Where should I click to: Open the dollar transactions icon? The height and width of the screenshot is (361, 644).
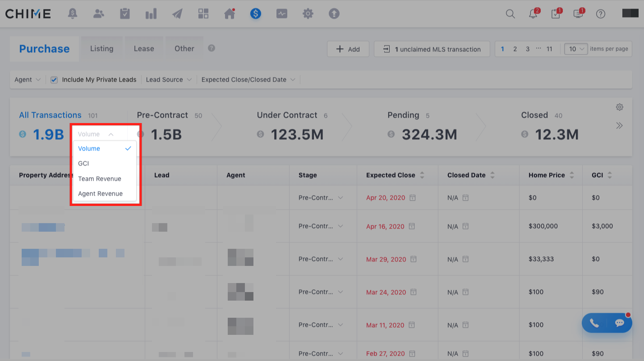pyautogui.click(x=256, y=14)
